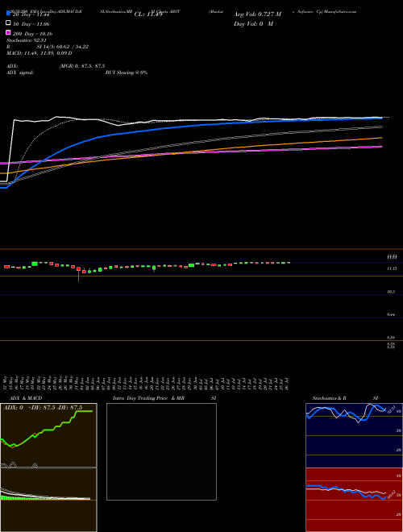This screenshot has width=403, height=532.
Task: Open the blue Stochastics chart panel
Action: 354,435
